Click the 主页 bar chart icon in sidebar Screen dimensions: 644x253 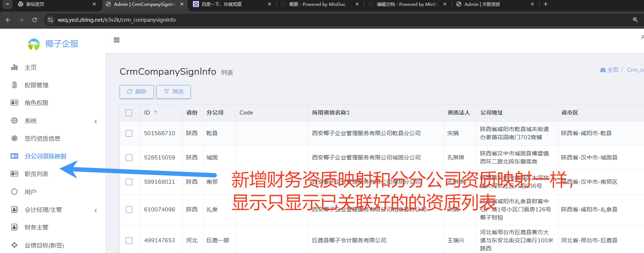tap(14, 67)
